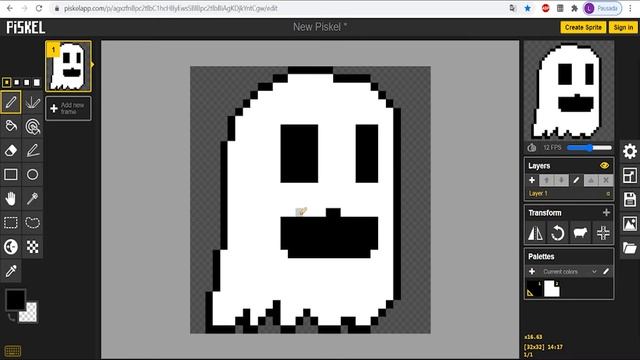Open the Preferences gear panel
Viewport: 640px width, 360px height.
(x=630, y=151)
